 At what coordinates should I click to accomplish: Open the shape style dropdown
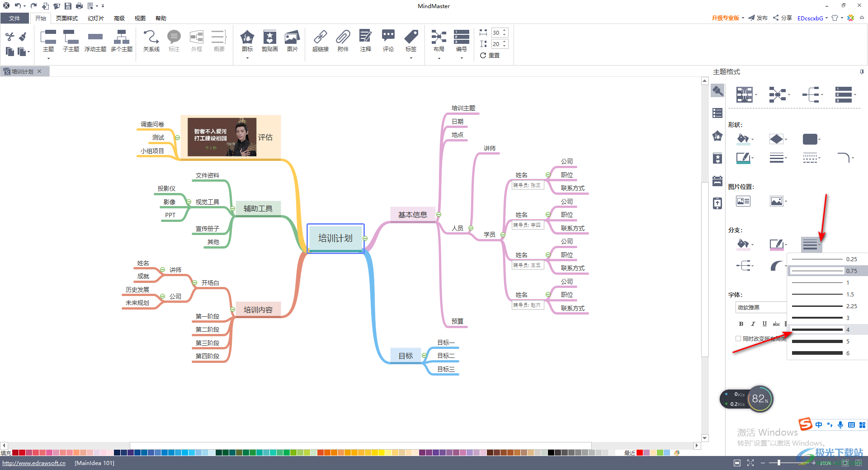point(811,139)
